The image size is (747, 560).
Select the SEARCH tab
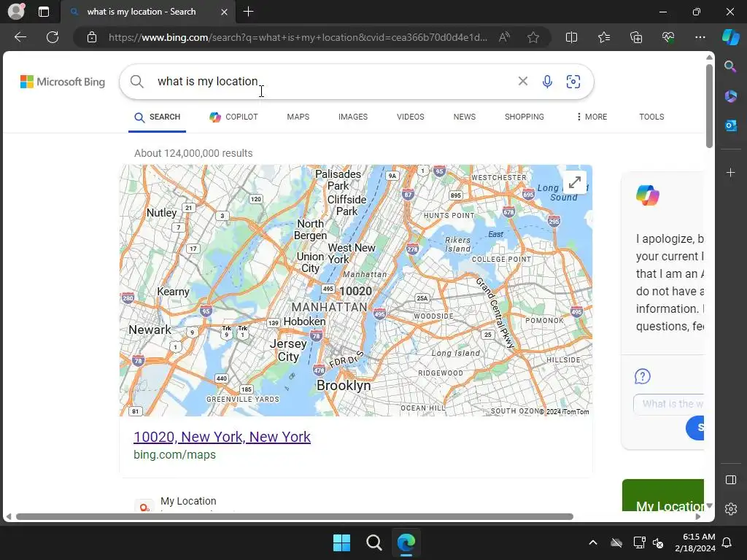pos(158,117)
